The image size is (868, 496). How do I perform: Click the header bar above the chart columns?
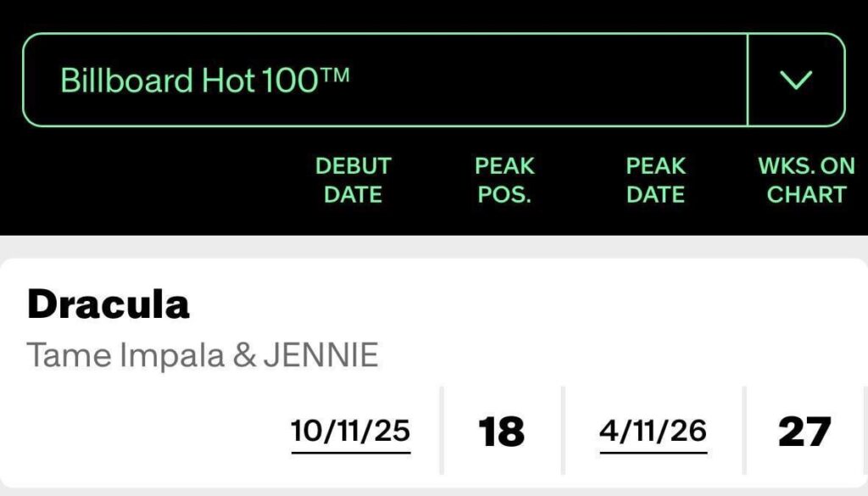434,180
